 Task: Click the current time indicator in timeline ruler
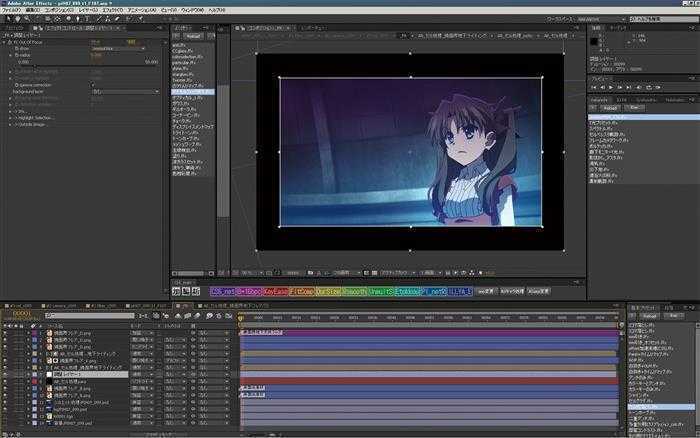coord(241,318)
